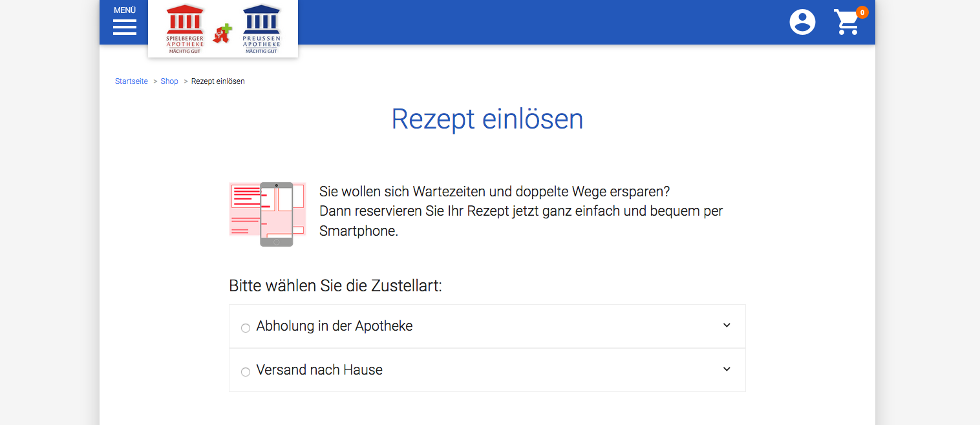This screenshot has height=425, width=980.
Task: Click the red pharmacy A emblem with green plus
Action: click(x=223, y=34)
